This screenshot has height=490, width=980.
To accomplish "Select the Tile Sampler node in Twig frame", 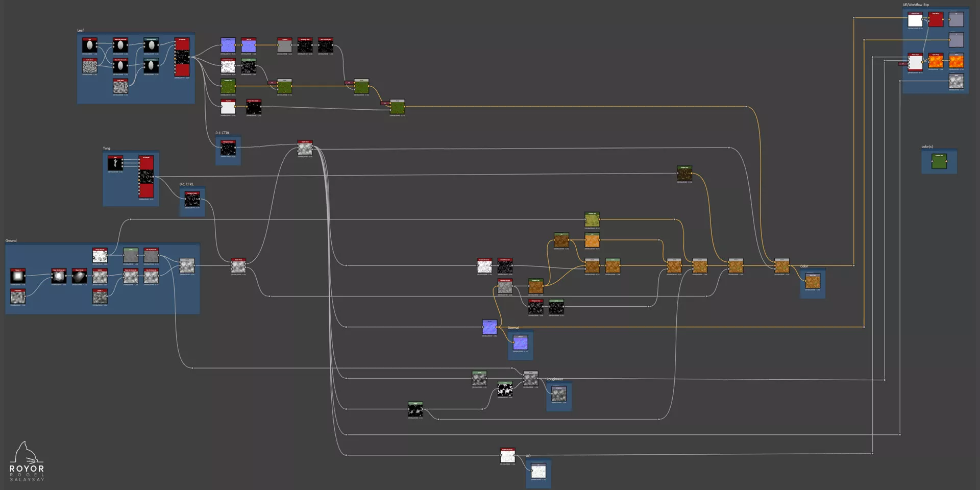I will [146, 177].
